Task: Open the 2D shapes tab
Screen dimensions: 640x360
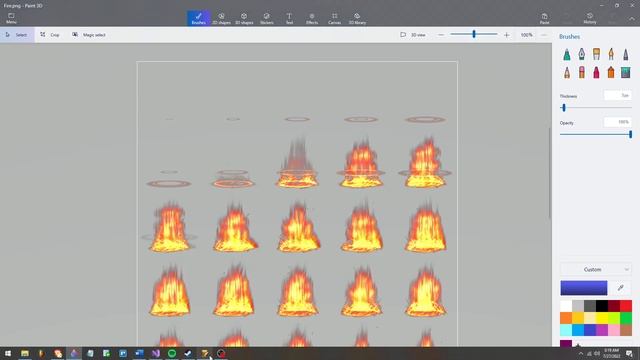Action: click(x=221, y=18)
